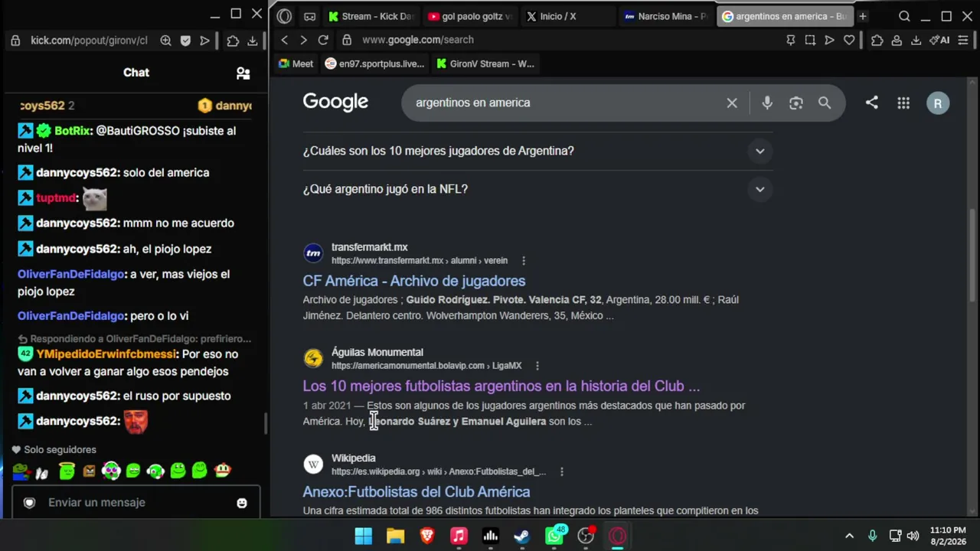Open Brave browser from the taskbar
980x551 pixels.
click(427, 536)
